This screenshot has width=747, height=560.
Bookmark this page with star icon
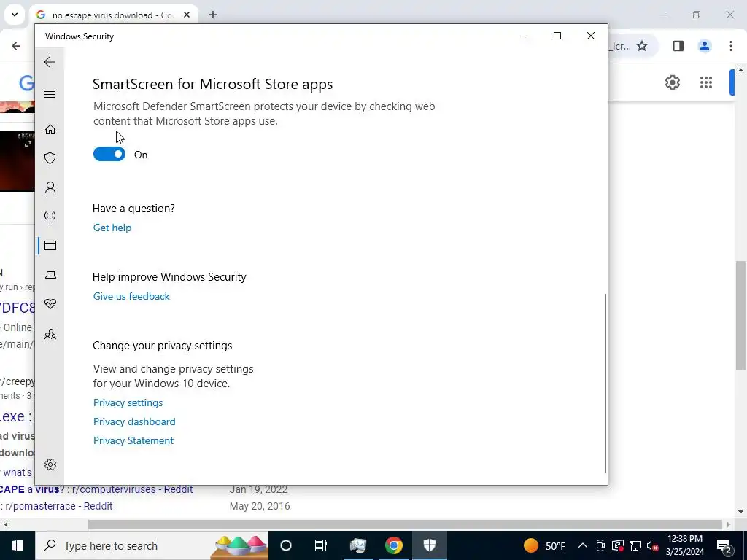[642, 46]
